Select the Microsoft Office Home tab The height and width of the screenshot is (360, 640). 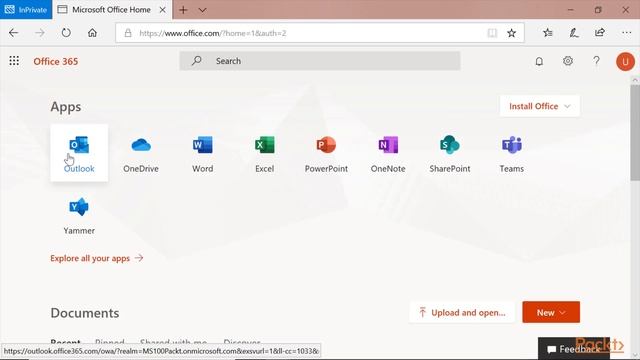pos(112,10)
